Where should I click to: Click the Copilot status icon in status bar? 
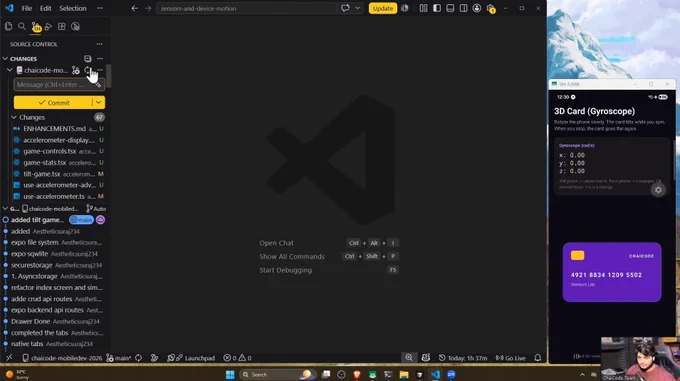426,358
